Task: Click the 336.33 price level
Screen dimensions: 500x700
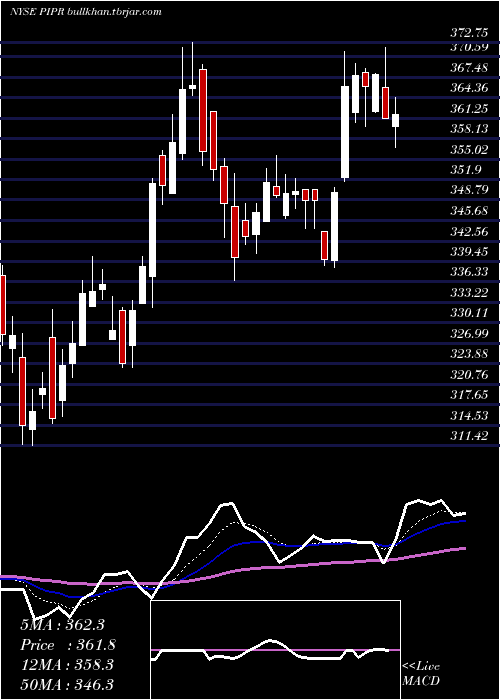Action: coord(469,271)
